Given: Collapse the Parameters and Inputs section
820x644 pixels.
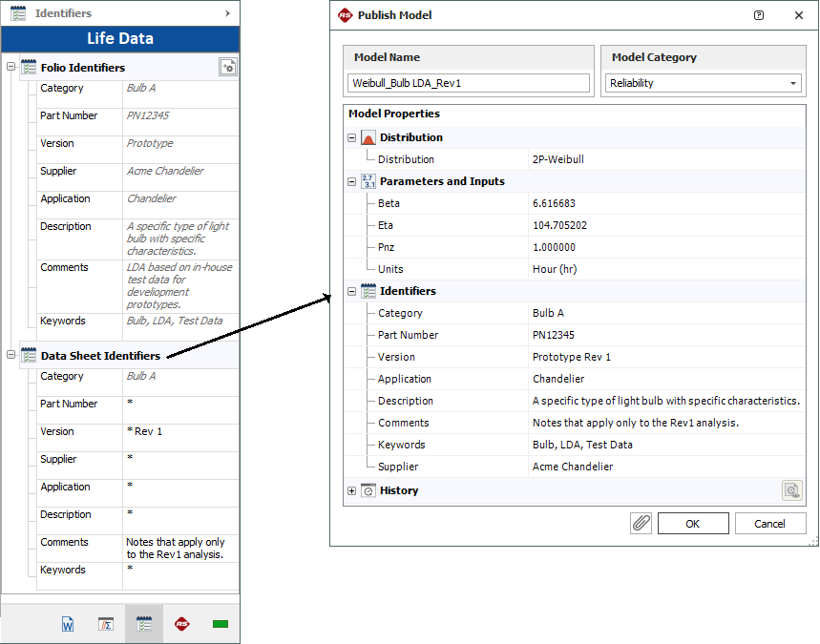Looking at the screenshot, I should (352, 181).
